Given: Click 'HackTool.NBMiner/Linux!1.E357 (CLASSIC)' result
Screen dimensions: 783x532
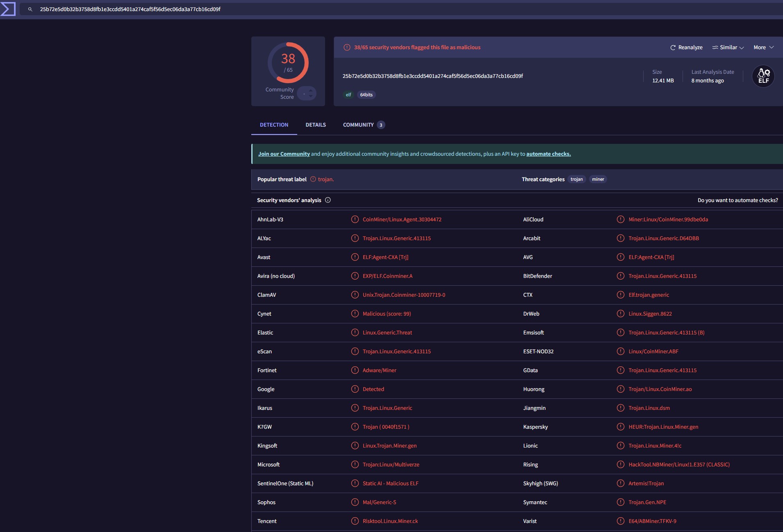Looking at the screenshot, I should (679, 465).
